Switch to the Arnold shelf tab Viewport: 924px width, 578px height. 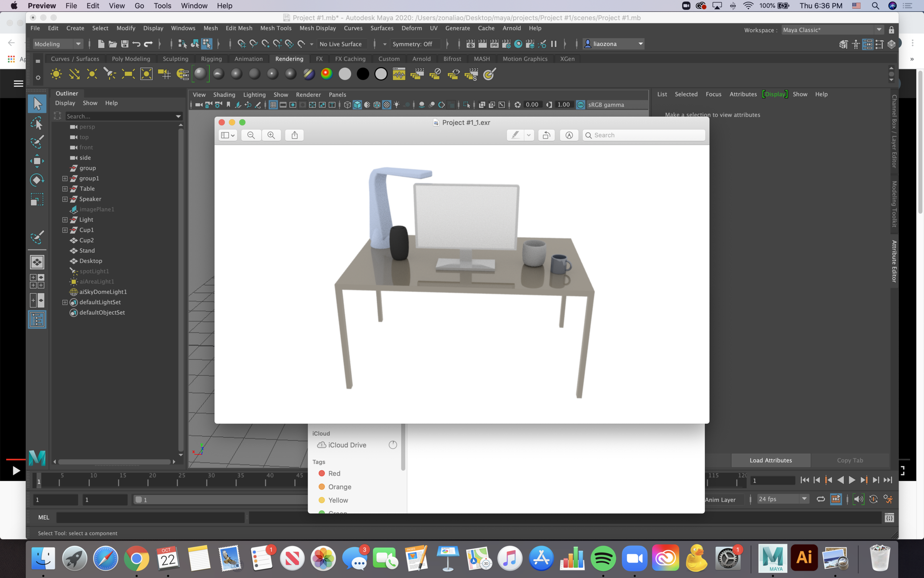(421, 59)
